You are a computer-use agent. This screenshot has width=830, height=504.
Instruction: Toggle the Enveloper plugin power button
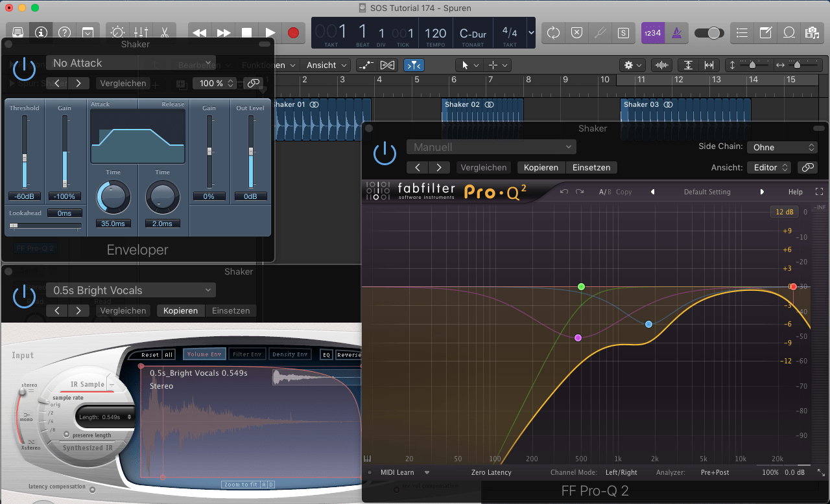(x=24, y=68)
